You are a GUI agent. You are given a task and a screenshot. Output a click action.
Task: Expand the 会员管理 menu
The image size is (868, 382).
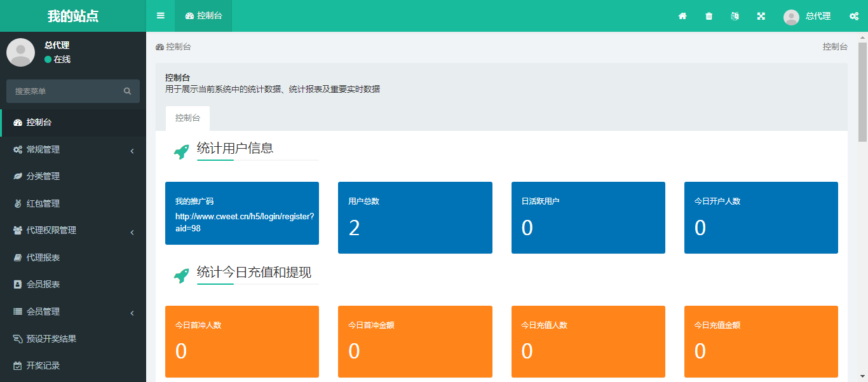tap(73, 311)
